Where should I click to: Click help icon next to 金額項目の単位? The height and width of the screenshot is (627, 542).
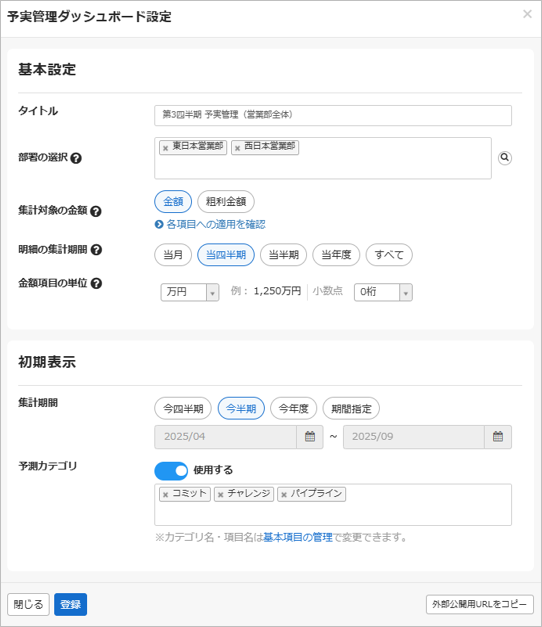click(x=96, y=283)
